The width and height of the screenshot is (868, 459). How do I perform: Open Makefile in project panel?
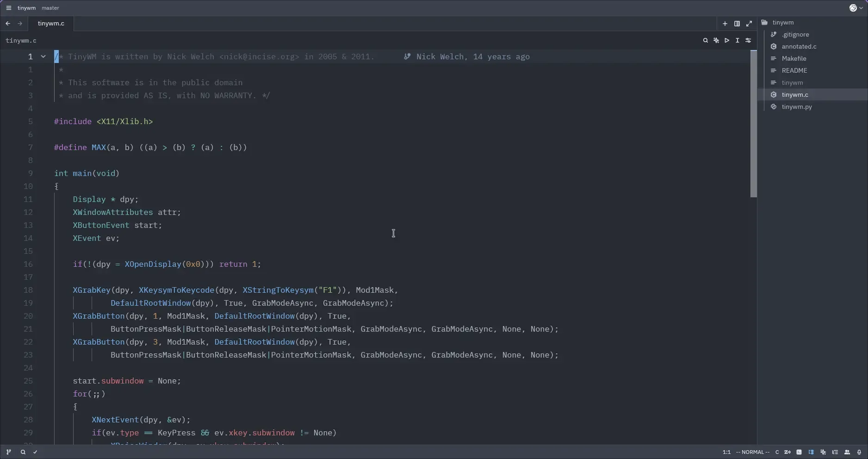794,58
